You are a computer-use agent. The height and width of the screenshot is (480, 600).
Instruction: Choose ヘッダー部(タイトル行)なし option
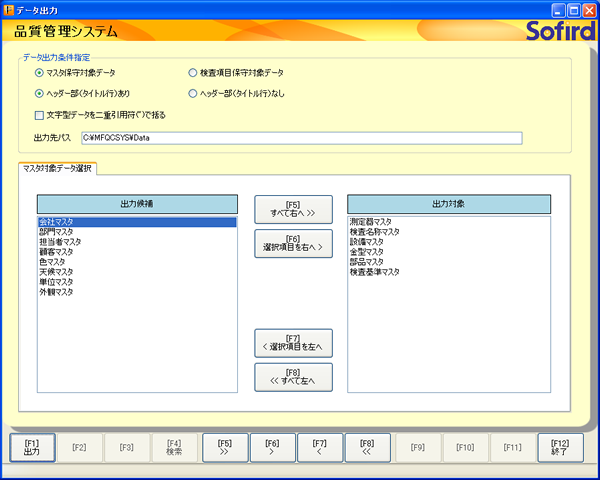coord(193,93)
